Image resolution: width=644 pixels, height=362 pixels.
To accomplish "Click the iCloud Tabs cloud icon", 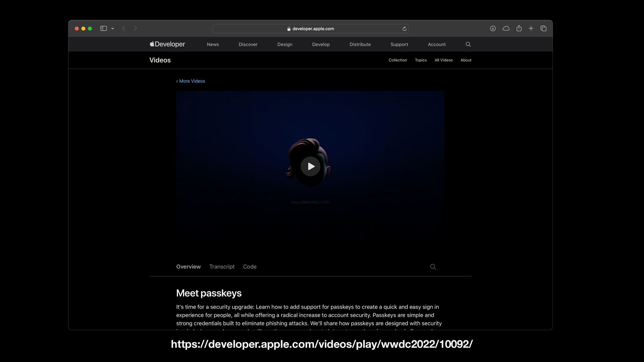I will pyautogui.click(x=506, y=28).
